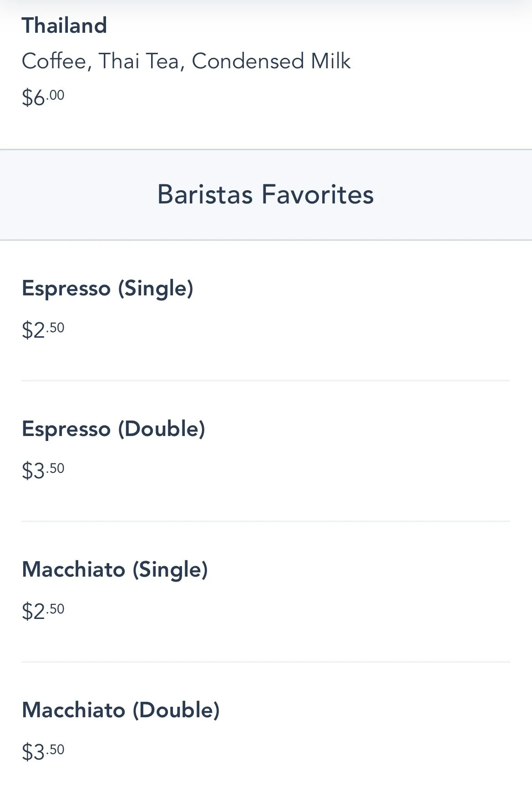Screen dimensions: 532x801
Task: Tap the Thailand ingredients description line
Action: [186, 61]
